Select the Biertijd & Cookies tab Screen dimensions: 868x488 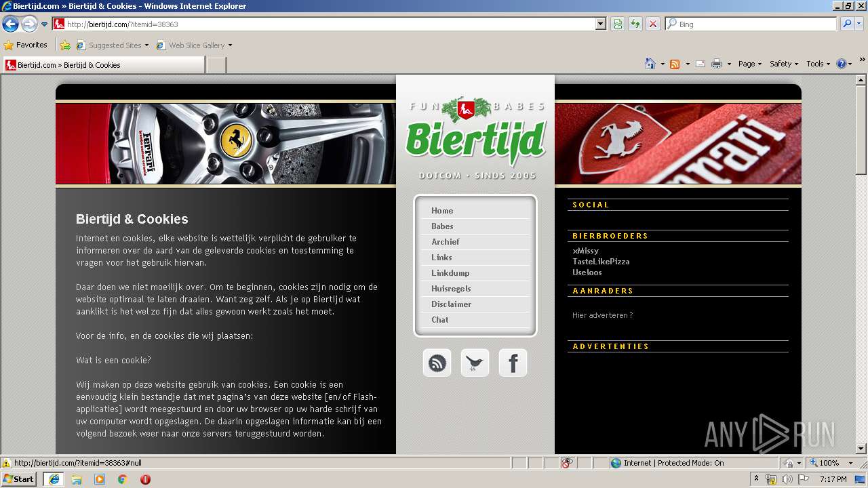tap(103, 65)
